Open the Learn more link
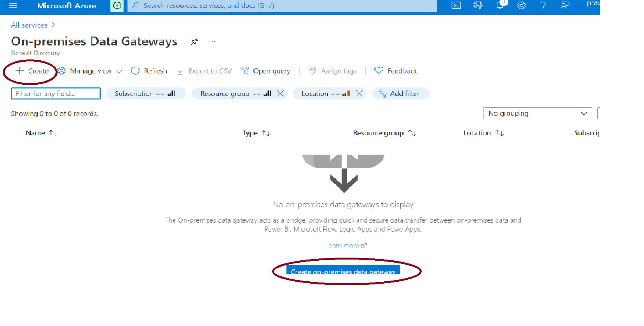Screen dimensions: 644x326 point(346,246)
